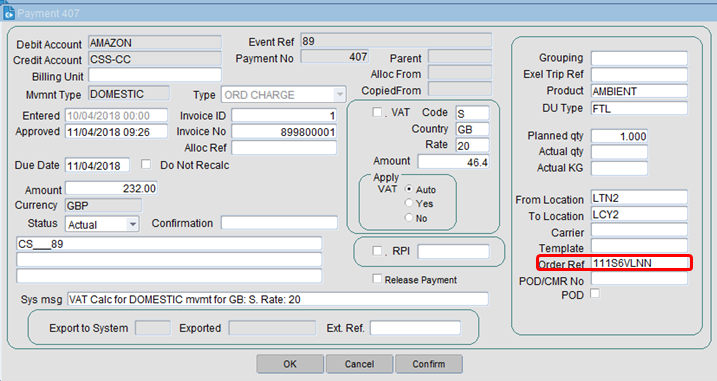The width and height of the screenshot is (717, 381).
Task: Click the second empty note line
Action: pyautogui.click(x=169, y=259)
